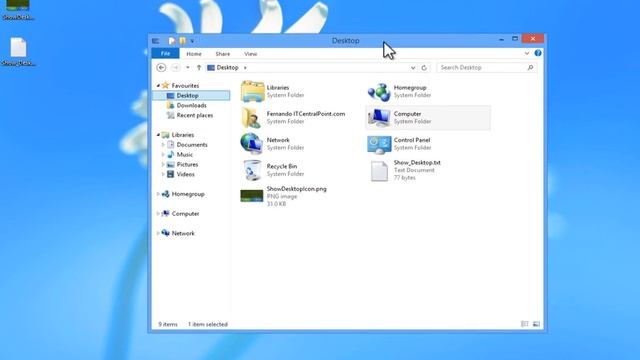Screen dimensions: 640x360
Task: Expand the Music library node
Action: (163, 154)
